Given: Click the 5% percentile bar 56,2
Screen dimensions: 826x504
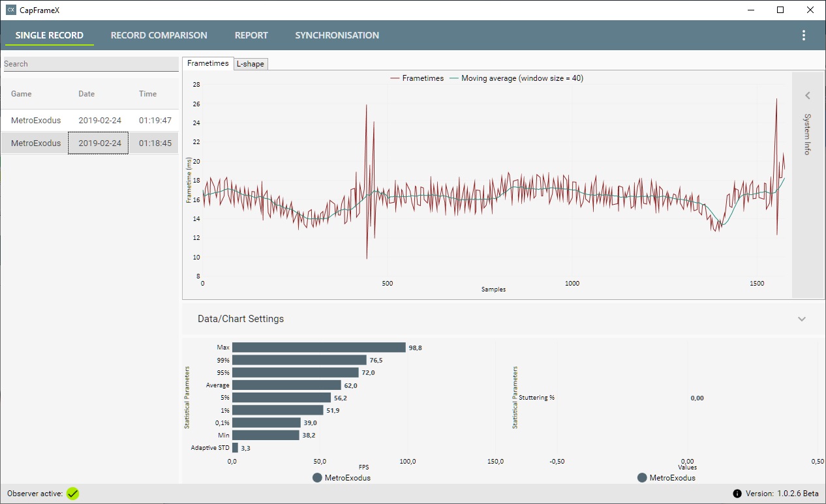Looking at the screenshot, I should click(281, 398).
